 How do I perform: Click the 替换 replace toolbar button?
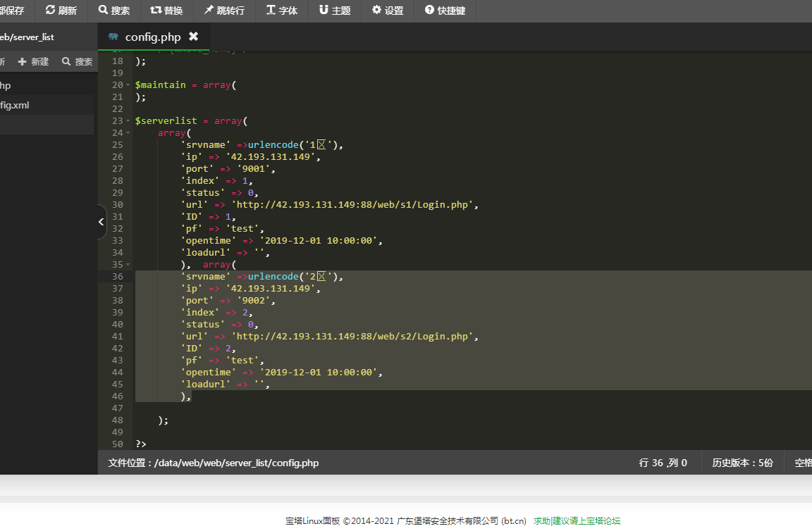point(166,11)
